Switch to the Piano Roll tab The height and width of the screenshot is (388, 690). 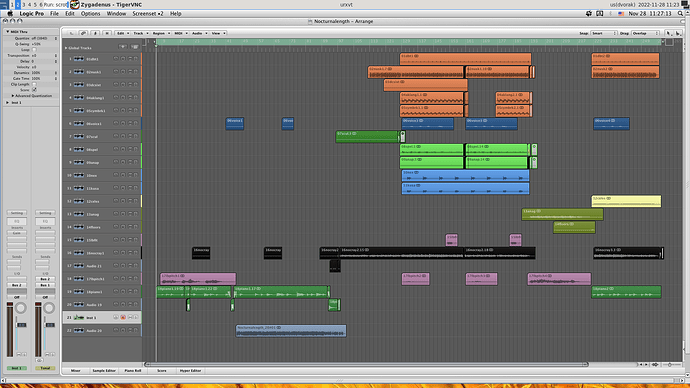[133, 370]
